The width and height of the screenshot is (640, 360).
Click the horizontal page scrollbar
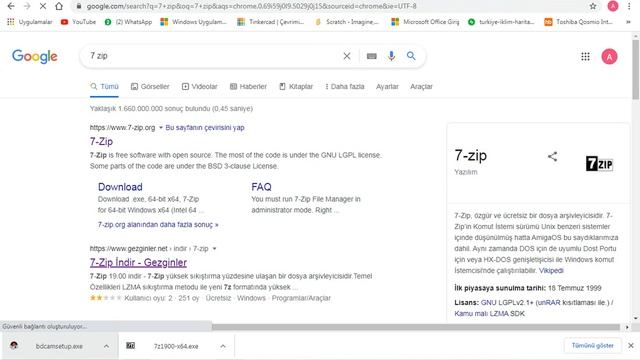[x=416, y=327]
